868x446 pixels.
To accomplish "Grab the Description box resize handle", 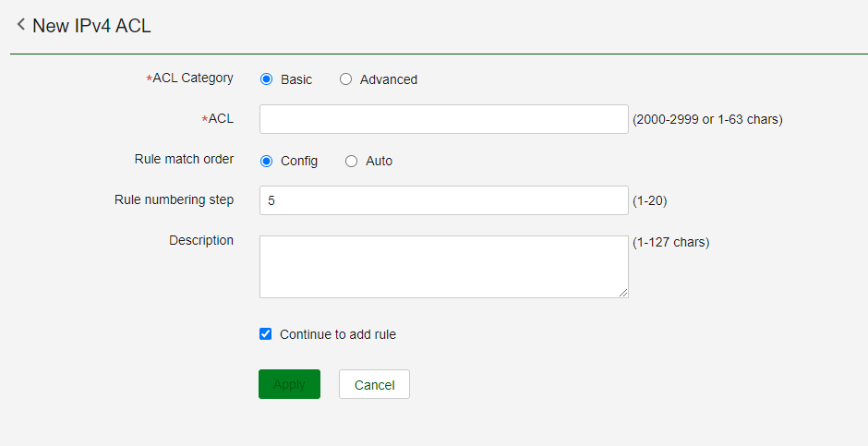I will click(x=623, y=293).
